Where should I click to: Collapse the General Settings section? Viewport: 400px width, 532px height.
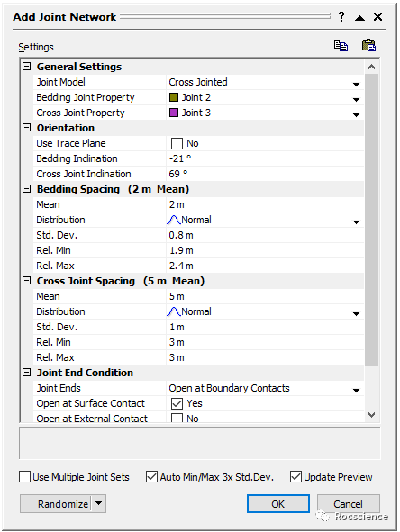click(x=26, y=66)
